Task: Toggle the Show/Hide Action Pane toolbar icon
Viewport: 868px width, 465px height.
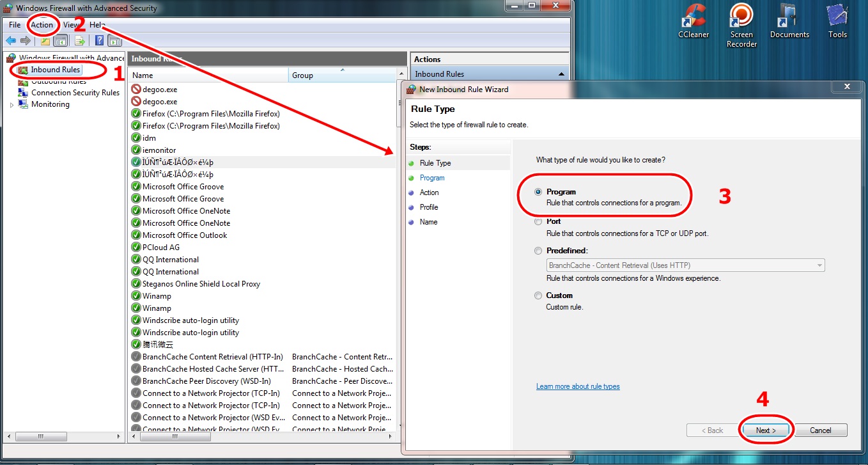Action: [x=115, y=41]
